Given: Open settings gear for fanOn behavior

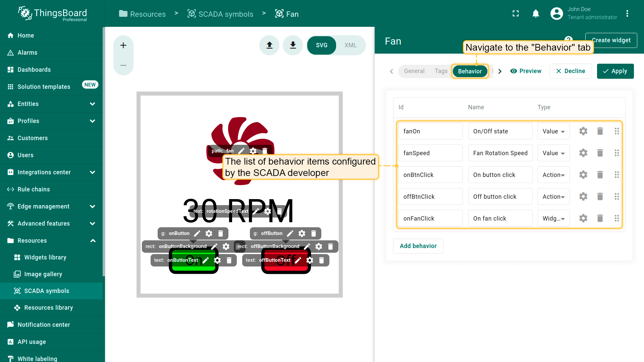Looking at the screenshot, I should [x=583, y=131].
